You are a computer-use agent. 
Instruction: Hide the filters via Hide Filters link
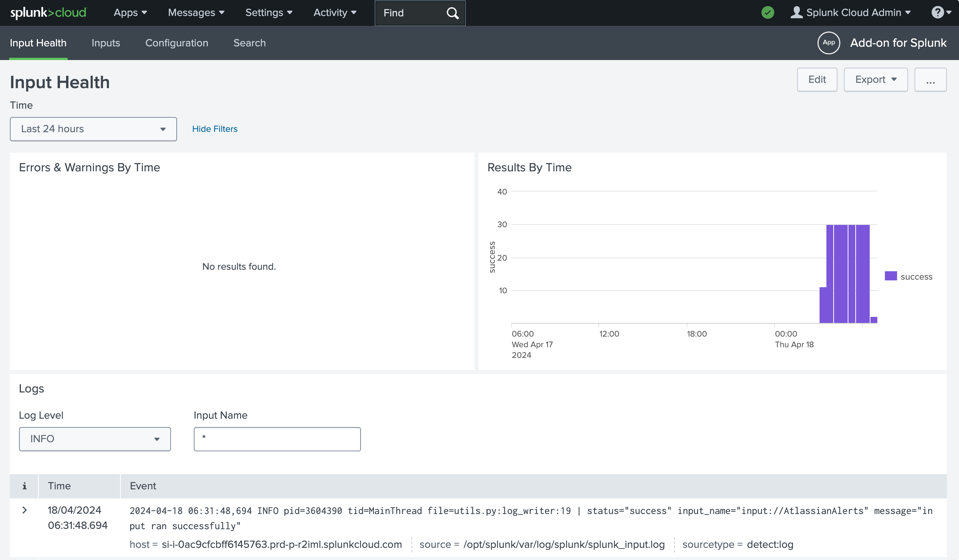point(215,129)
